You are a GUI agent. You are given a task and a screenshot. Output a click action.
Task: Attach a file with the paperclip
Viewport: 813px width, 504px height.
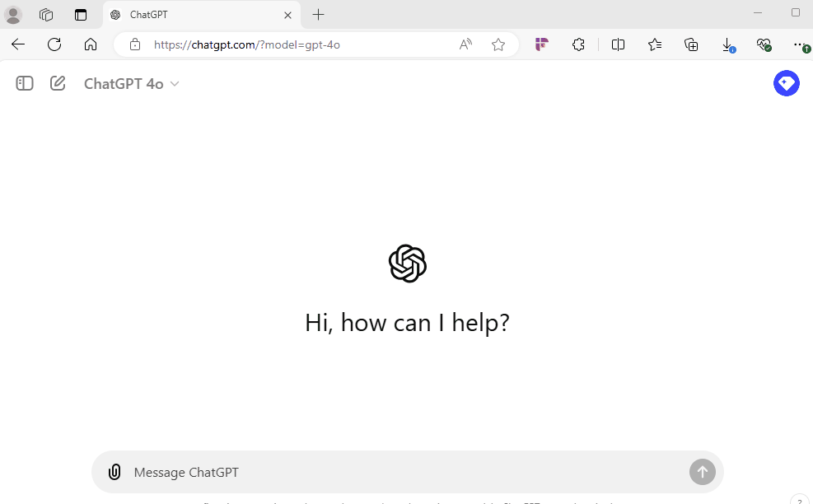[114, 472]
